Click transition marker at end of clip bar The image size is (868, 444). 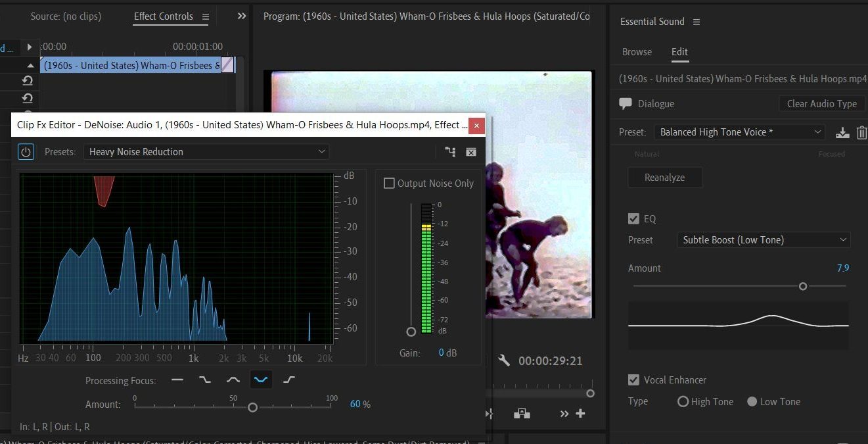tap(227, 65)
